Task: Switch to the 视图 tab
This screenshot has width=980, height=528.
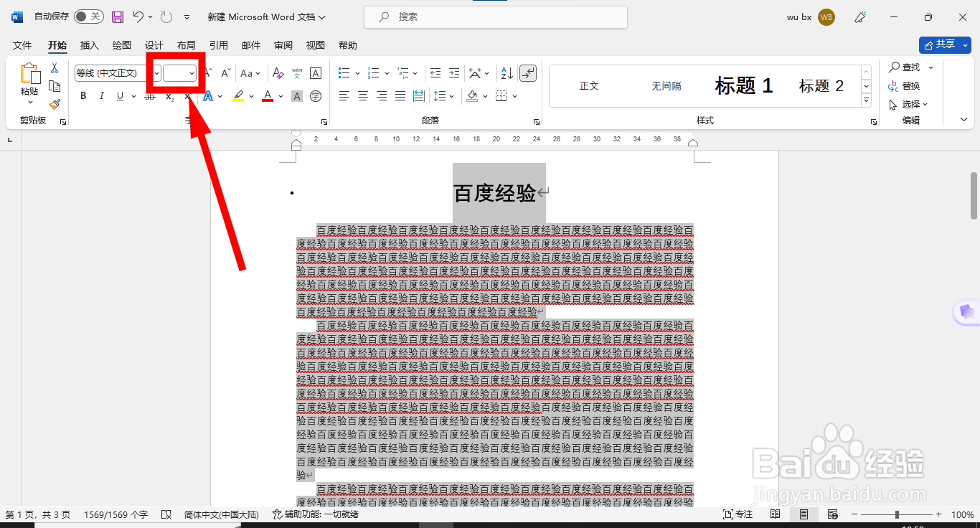Action: click(x=316, y=45)
